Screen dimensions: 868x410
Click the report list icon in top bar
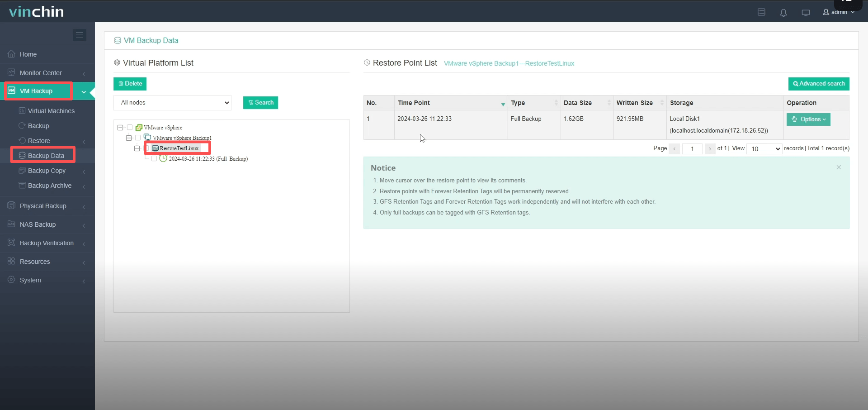tap(762, 13)
